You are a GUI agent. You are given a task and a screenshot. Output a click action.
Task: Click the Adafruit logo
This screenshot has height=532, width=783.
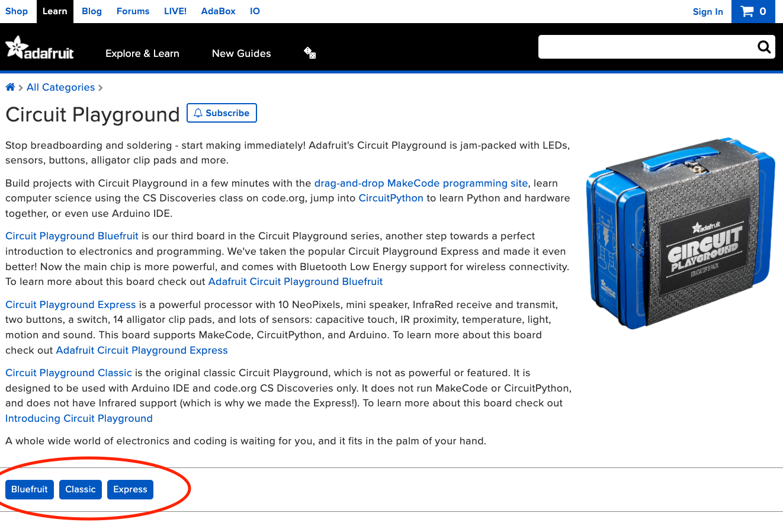(40, 47)
